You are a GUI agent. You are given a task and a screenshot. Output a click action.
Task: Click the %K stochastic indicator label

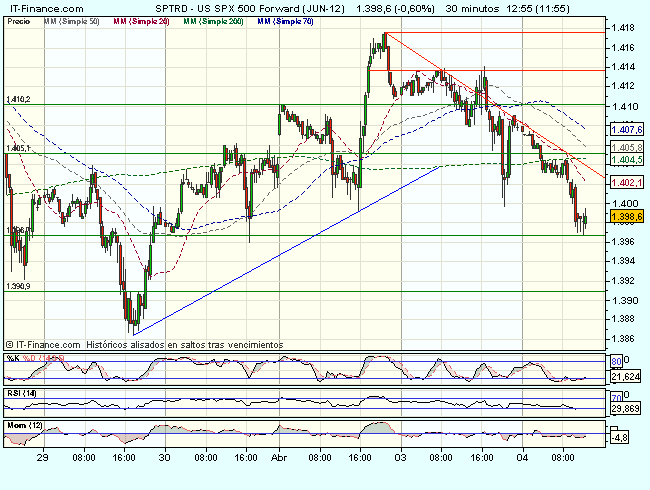(x=12, y=358)
